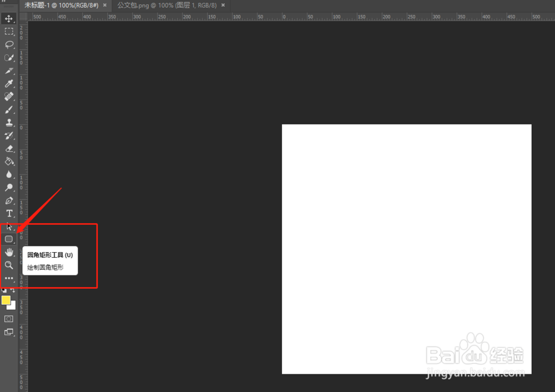Select the Zoom magnifier tool

tap(9, 265)
